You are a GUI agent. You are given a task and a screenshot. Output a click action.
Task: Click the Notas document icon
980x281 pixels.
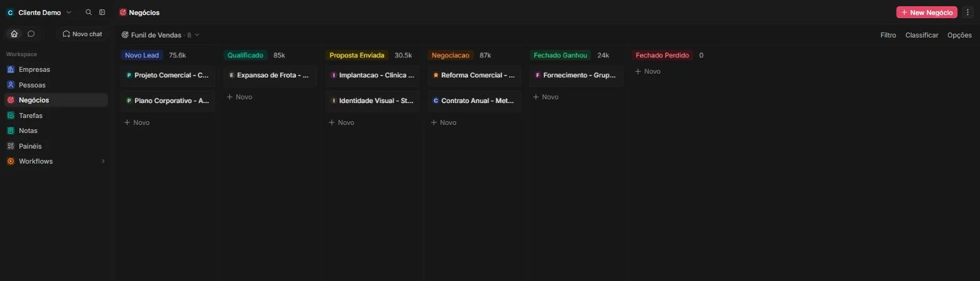(x=11, y=131)
